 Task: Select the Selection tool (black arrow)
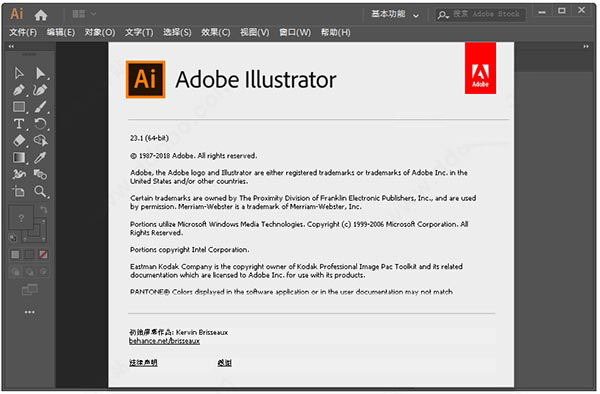click(19, 73)
